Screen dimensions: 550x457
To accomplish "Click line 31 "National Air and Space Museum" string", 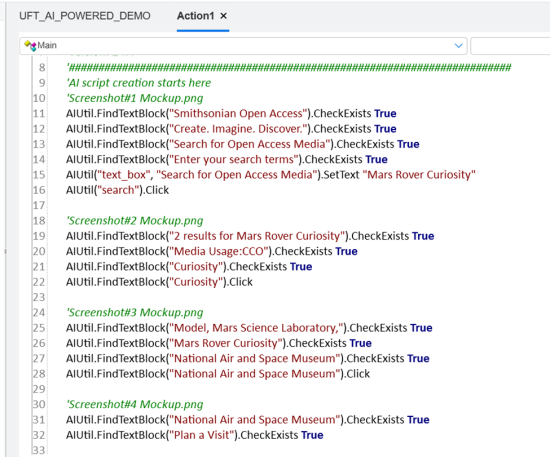I will pos(255,420).
